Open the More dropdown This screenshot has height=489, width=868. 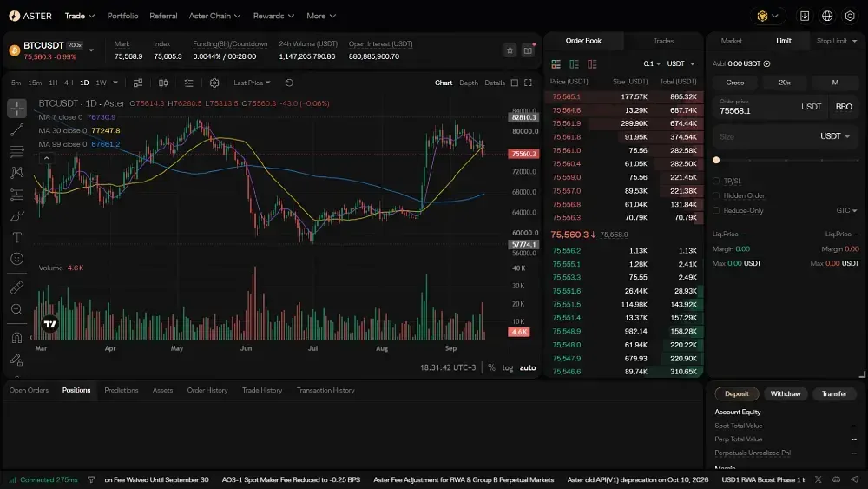(321, 16)
